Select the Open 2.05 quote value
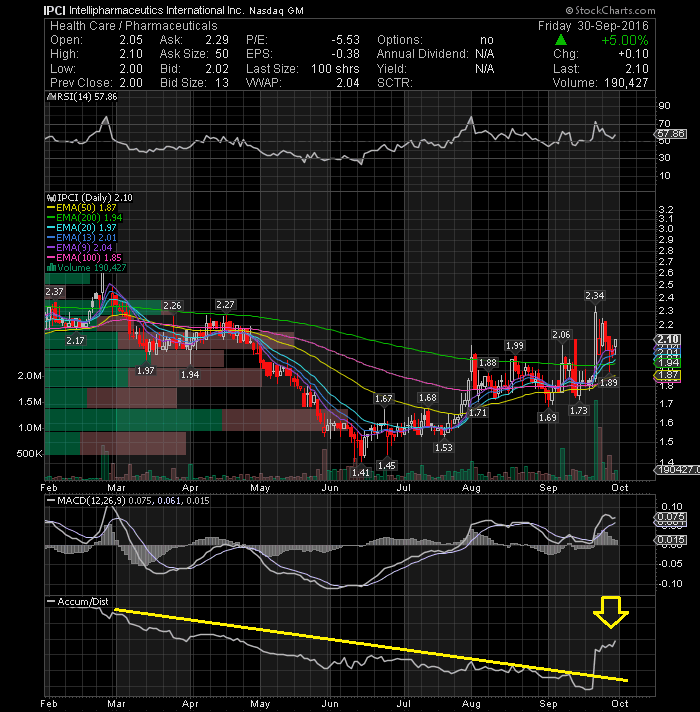700x712 pixels. point(131,40)
